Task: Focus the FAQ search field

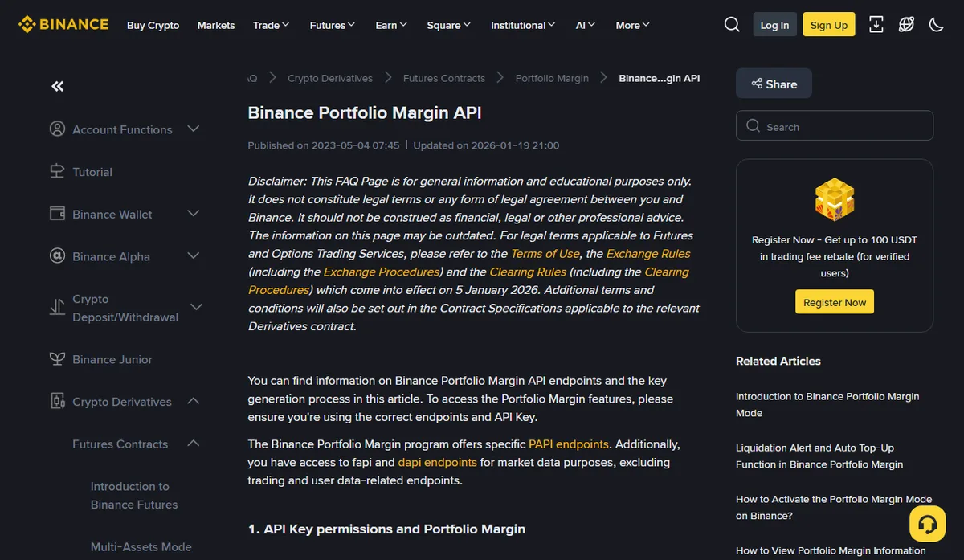Action: point(835,126)
